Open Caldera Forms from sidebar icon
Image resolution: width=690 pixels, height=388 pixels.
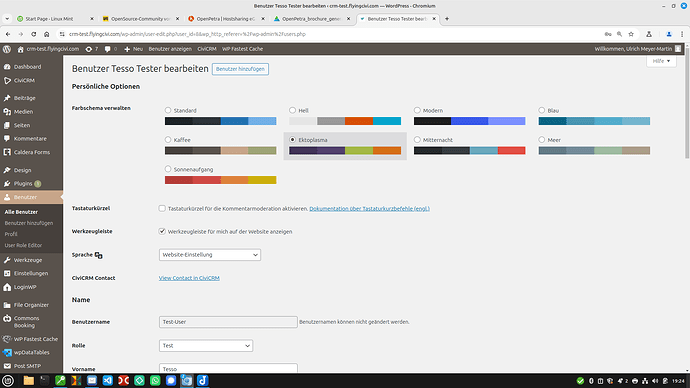tap(7, 152)
